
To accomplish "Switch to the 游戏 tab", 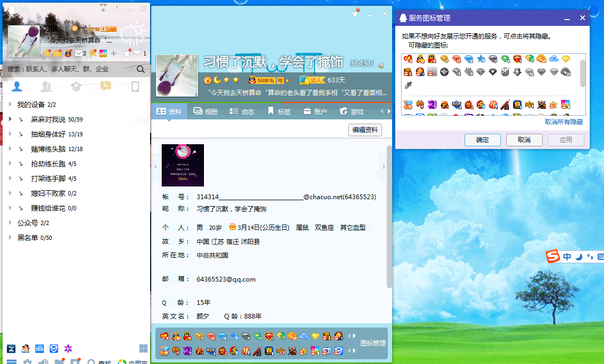I will pos(351,111).
